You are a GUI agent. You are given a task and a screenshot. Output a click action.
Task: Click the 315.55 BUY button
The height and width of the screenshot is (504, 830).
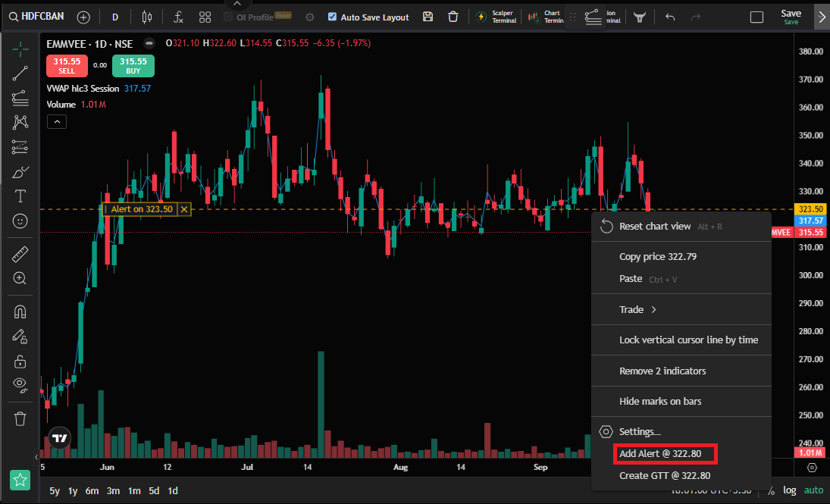[133, 66]
